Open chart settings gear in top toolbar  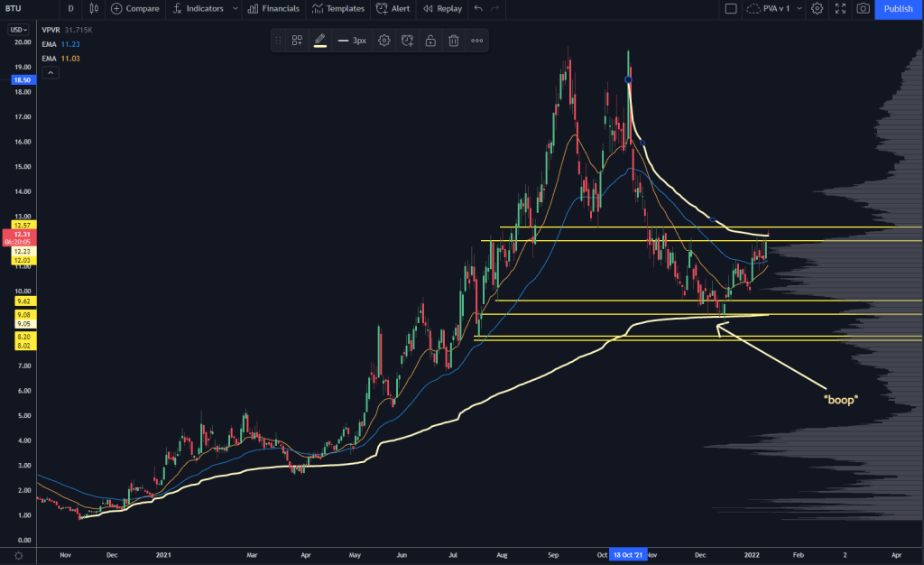tap(817, 9)
